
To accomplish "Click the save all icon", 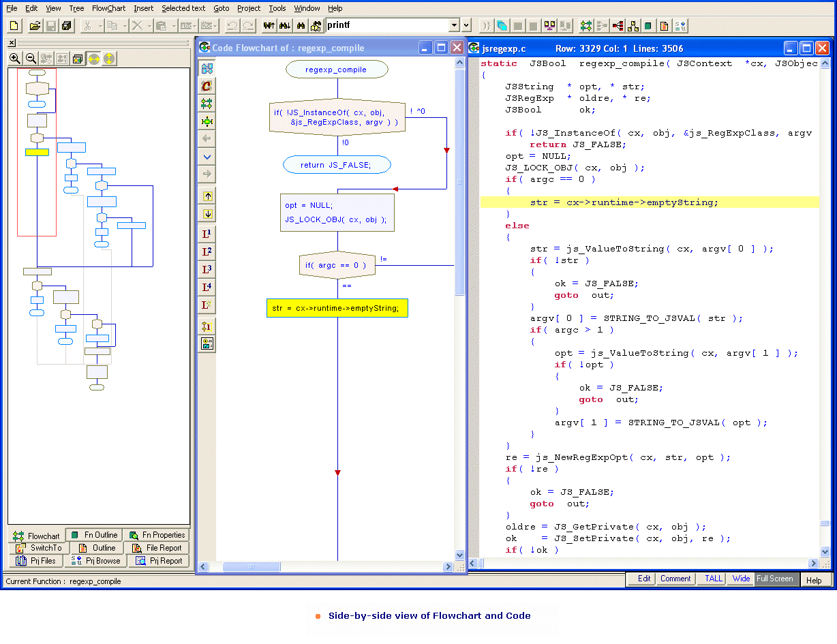I will pyautogui.click(x=67, y=26).
